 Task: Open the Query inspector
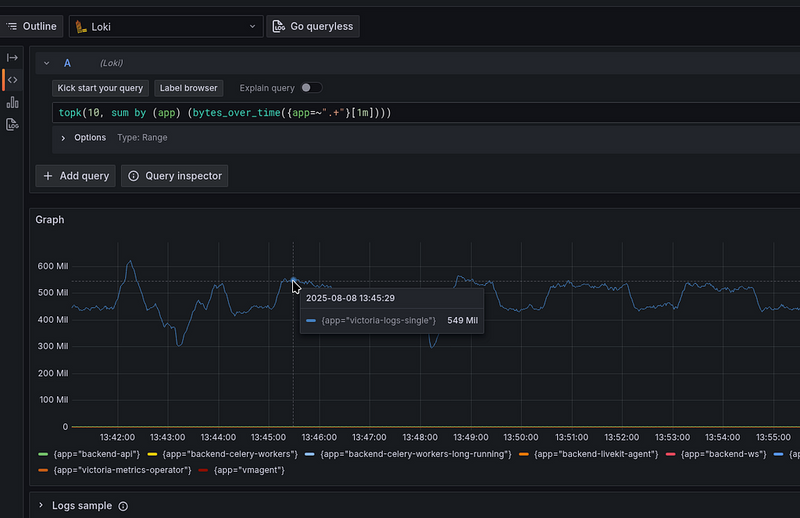click(x=175, y=176)
